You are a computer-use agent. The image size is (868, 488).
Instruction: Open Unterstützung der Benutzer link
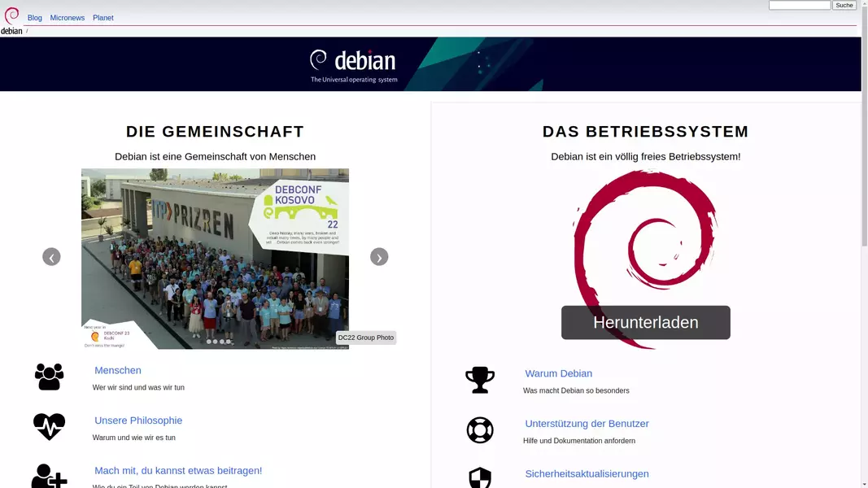[587, 423]
